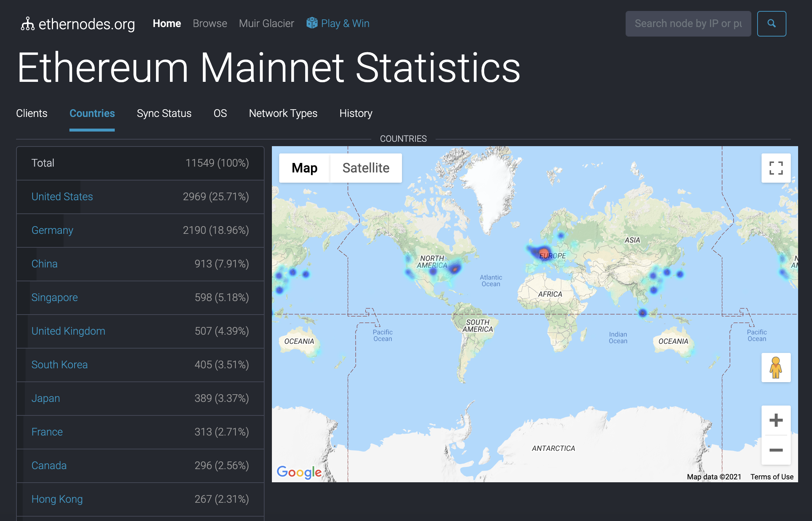Open the Muir Glacier nav item

(266, 23)
